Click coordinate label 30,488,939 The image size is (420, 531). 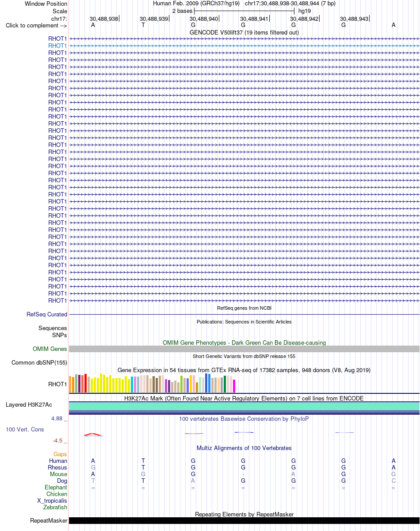click(x=154, y=19)
